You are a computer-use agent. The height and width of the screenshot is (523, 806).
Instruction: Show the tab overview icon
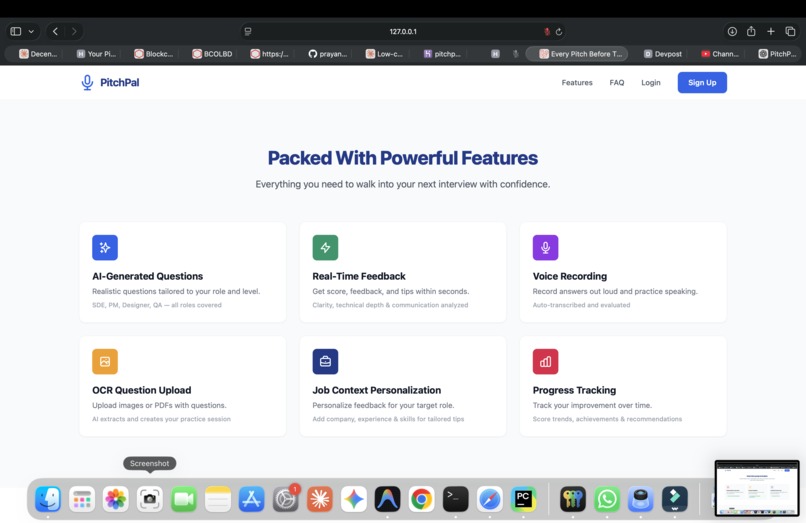click(x=790, y=31)
